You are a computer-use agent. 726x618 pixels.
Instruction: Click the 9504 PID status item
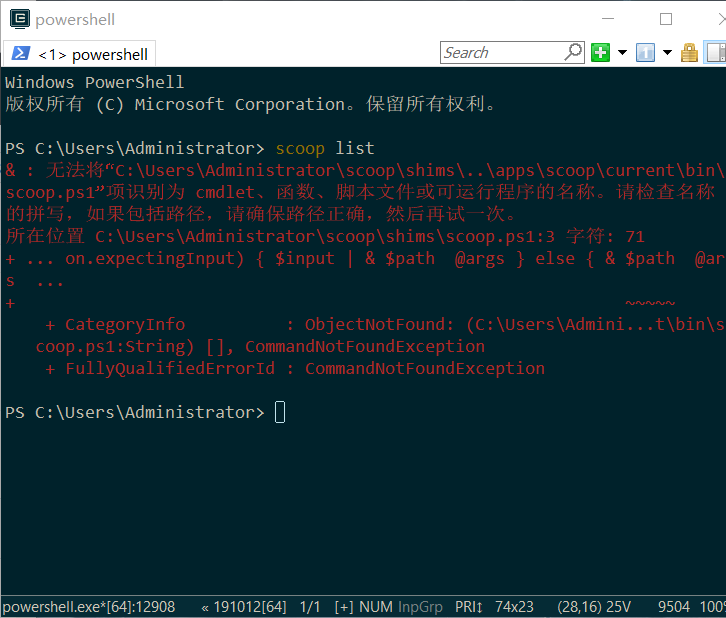click(674, 606)
